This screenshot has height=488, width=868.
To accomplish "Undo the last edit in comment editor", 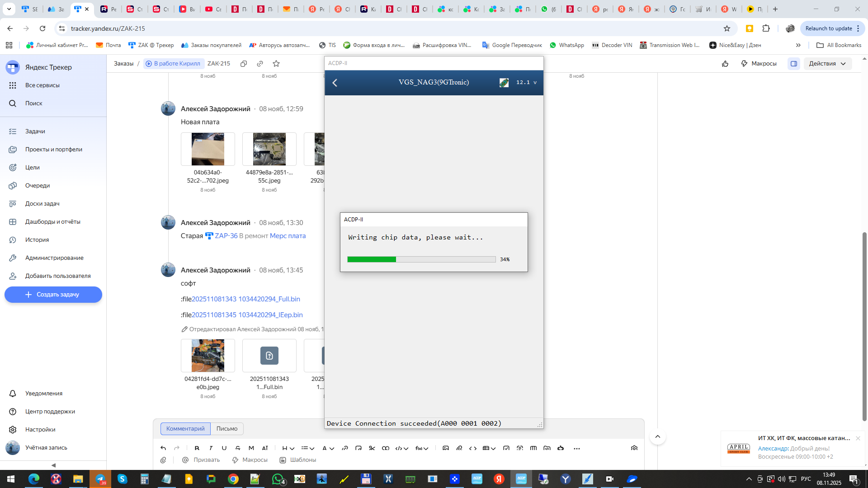I will point(163,448).
